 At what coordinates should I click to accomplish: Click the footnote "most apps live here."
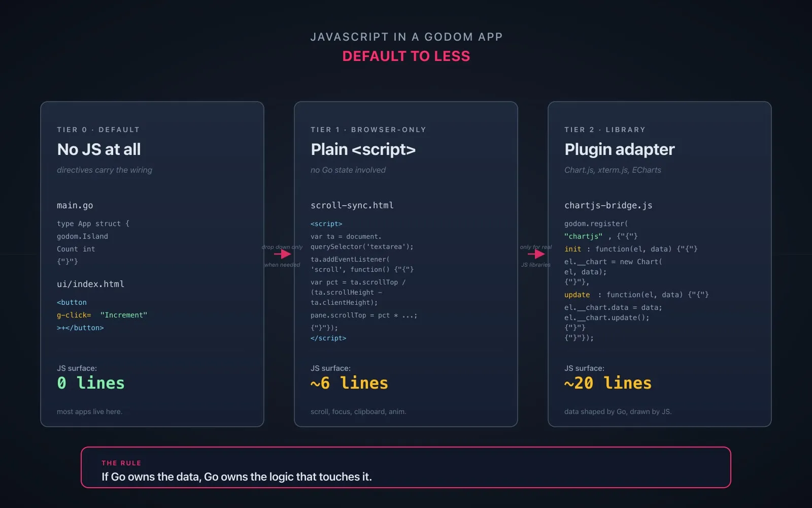point(89,411)
